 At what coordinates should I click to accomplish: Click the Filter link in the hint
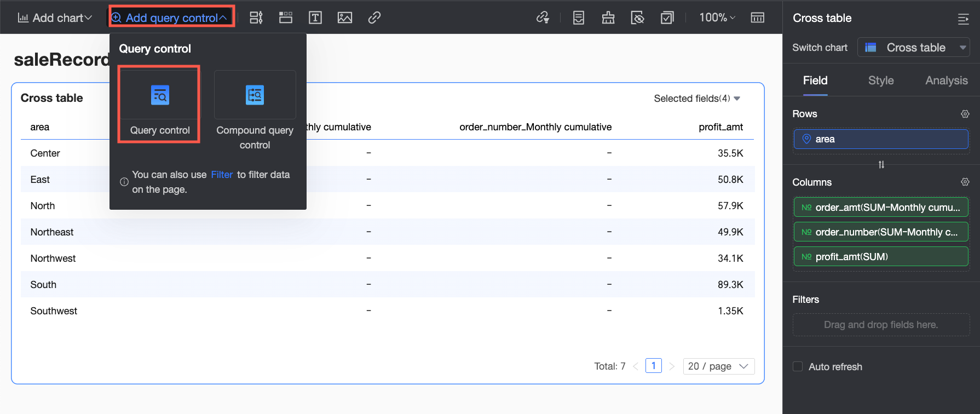click(222, 175)
